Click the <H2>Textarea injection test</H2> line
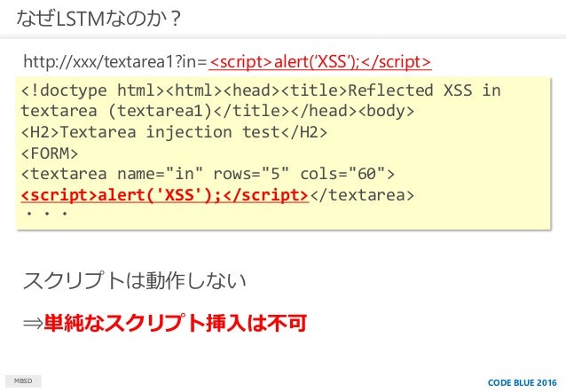566x392 pixels. pos(174,132)
